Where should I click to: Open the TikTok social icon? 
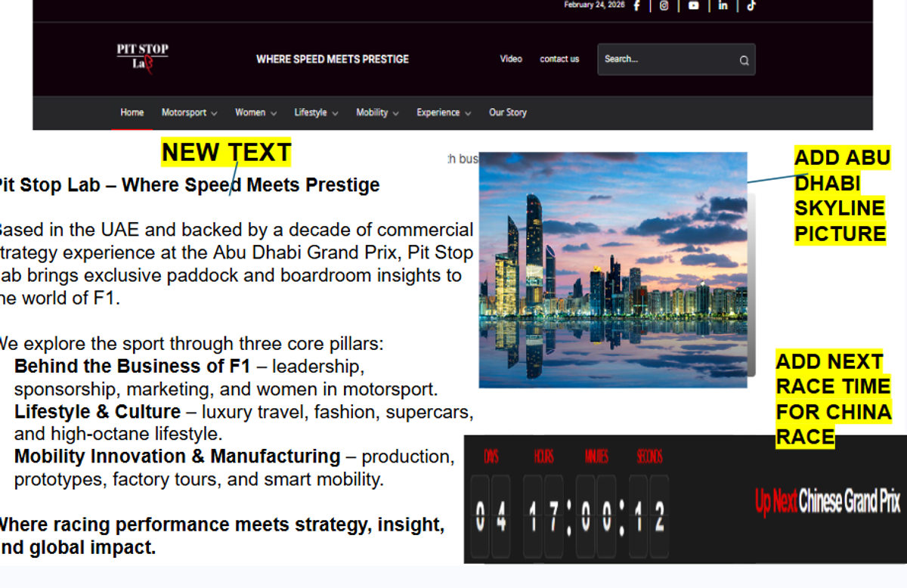[751, 5]
